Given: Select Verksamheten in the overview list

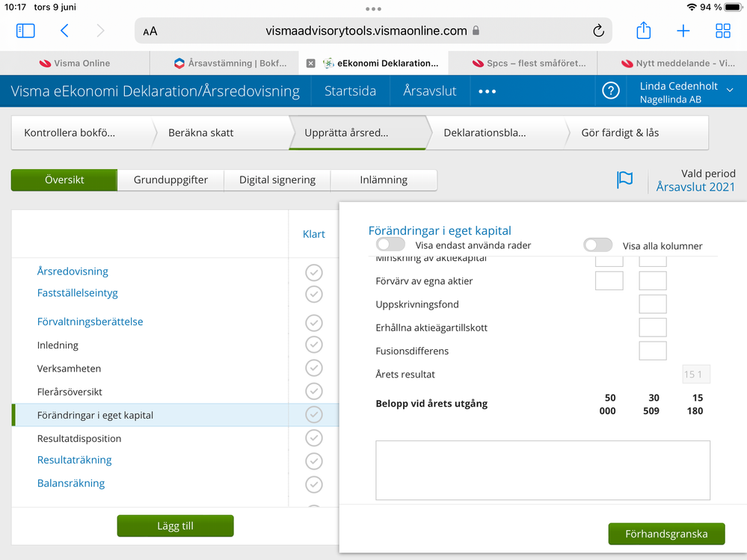Looking at the screenshot, I should pos(69,369).
